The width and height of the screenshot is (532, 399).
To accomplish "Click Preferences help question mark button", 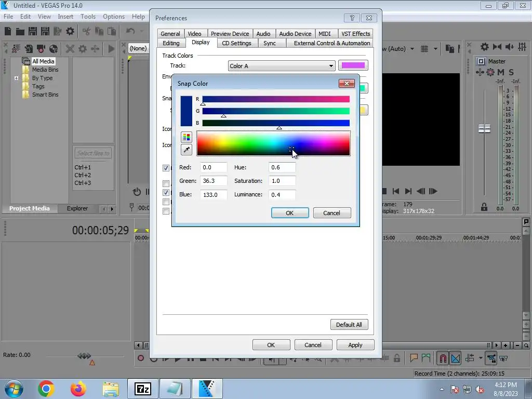I will [352, 18].
